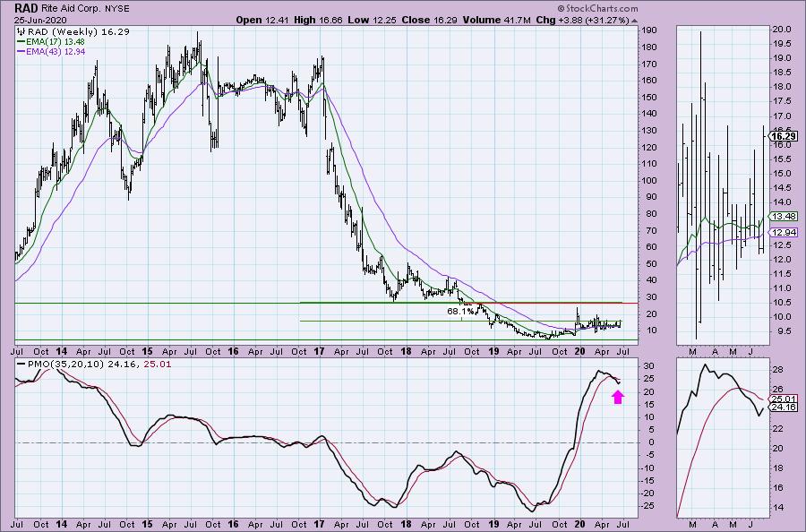Screen dimensions: 806x532
Task: Click the 190 price axis label
Action: coord(649,30)
